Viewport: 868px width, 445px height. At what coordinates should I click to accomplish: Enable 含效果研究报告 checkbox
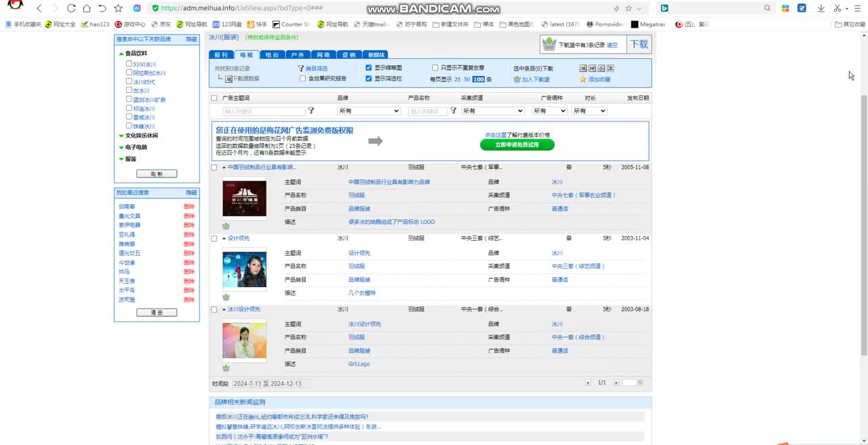[302, 79]
